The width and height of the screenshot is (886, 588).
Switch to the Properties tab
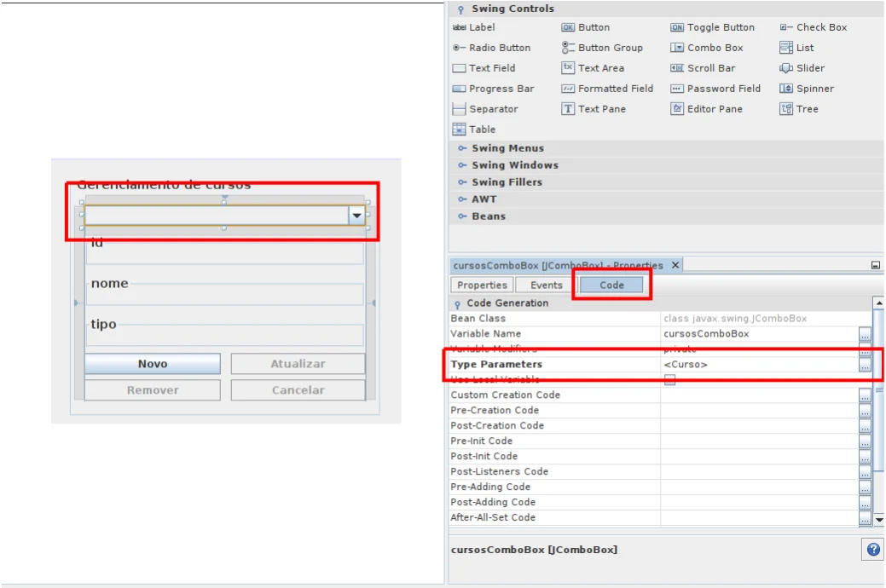click(482, 285)
